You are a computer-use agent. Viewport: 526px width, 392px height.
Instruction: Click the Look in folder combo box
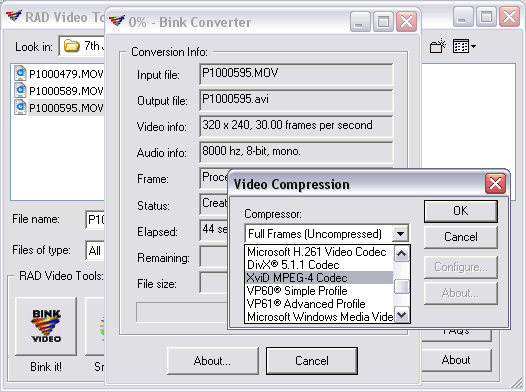82,46
